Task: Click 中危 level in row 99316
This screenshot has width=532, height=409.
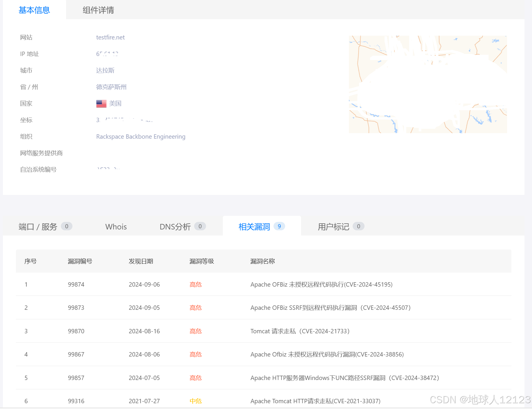Action: [x=196, y=401]
